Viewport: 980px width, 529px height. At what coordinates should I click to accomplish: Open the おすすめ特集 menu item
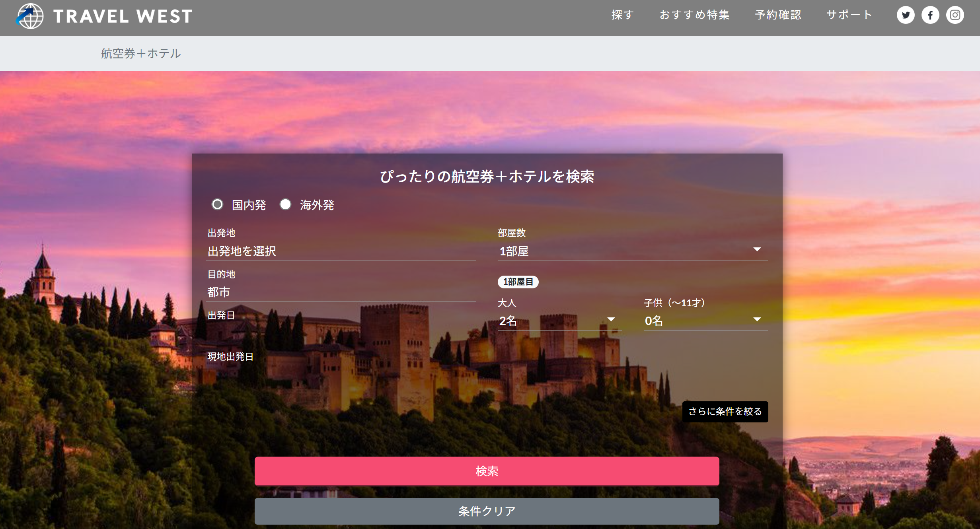694,15
